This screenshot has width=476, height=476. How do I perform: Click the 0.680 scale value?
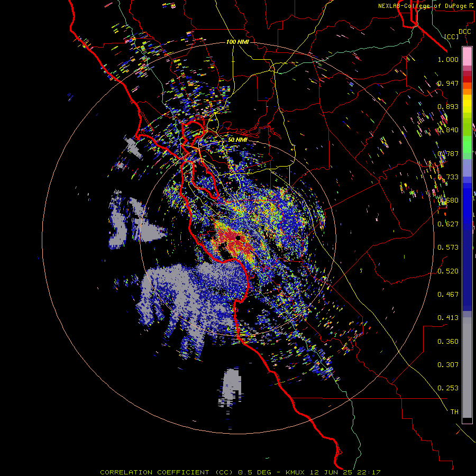tap(448, 200)
